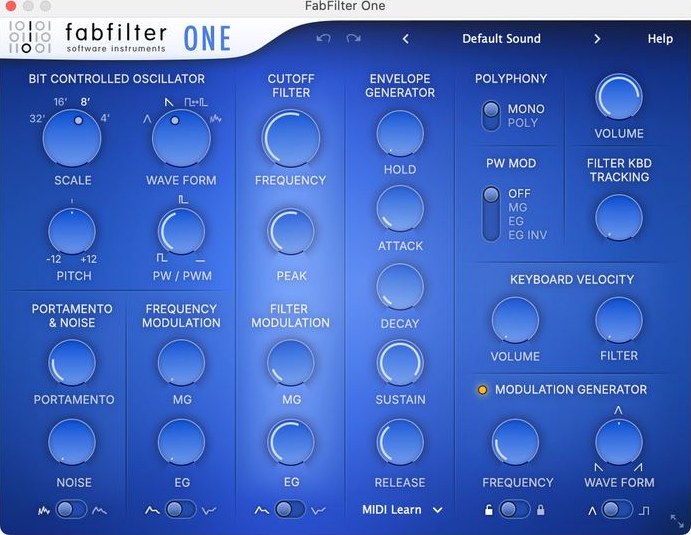The image size is (691, 535).
Task: Open the Default Sound preset menu
Action: pyautogui.click(x=502, y=39)
